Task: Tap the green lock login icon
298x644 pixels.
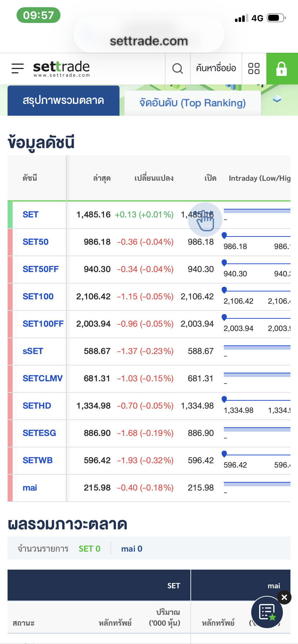Action: point(281,69)
